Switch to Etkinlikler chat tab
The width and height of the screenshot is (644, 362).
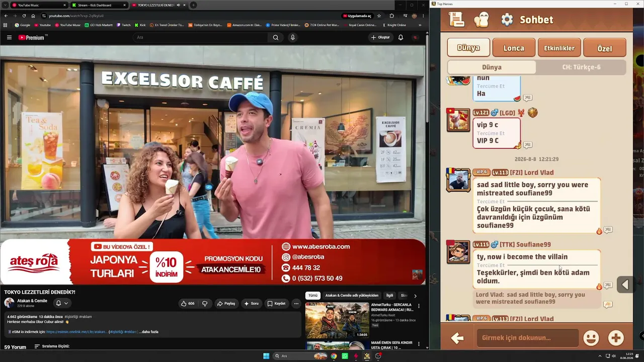(559, 48)
